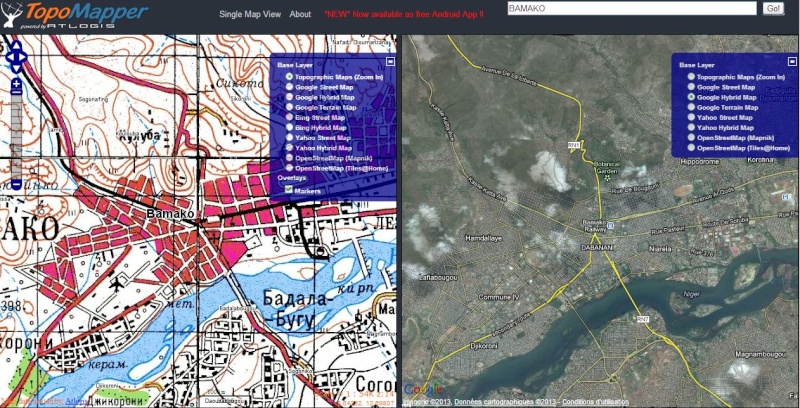Select Google Terrain Map in right panel

691,107
